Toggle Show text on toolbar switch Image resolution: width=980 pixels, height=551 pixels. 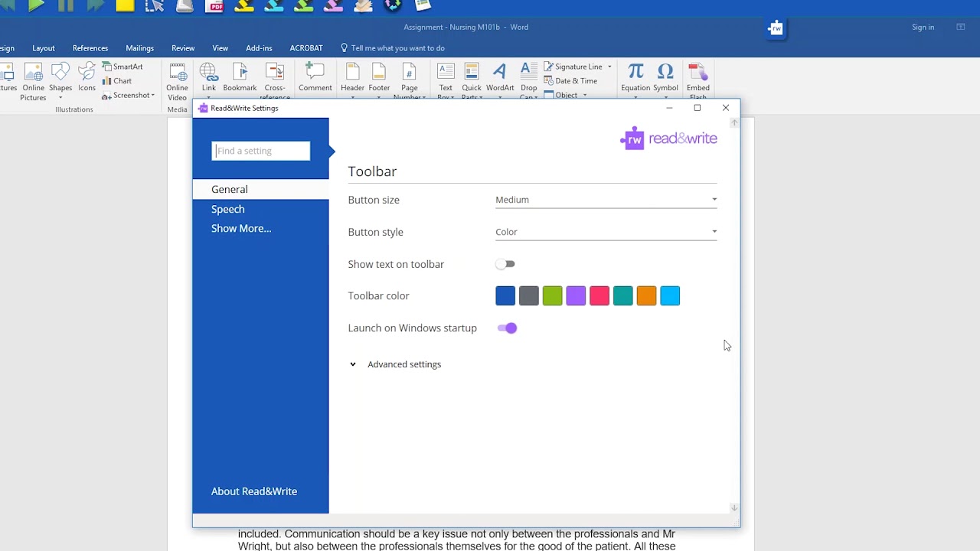pyautogui.click(x=505, y=264)
